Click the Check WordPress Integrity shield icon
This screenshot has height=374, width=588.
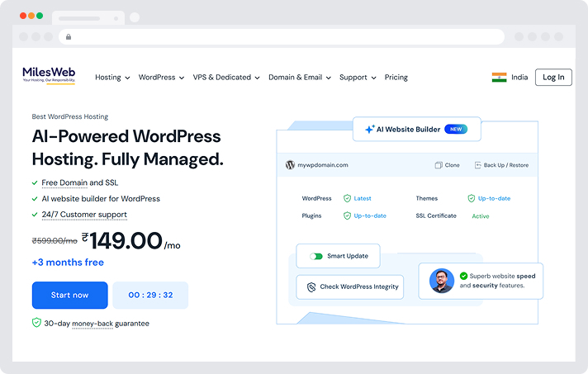[311, 287]
